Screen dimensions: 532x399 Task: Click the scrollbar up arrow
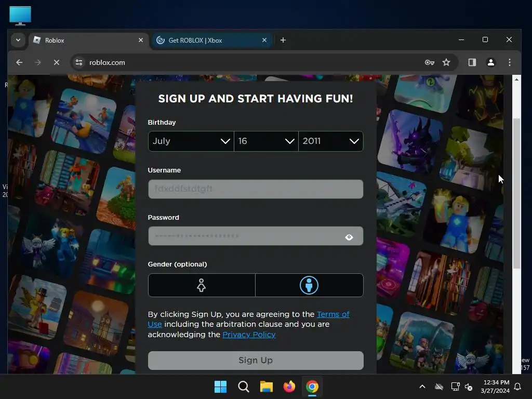(516, 79)
